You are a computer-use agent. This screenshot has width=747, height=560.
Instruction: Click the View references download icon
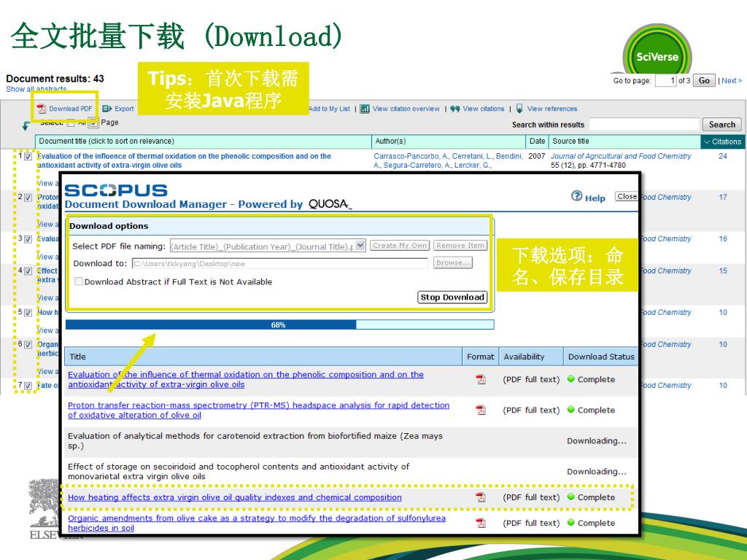pyautogui.click(x=519, y=108)
